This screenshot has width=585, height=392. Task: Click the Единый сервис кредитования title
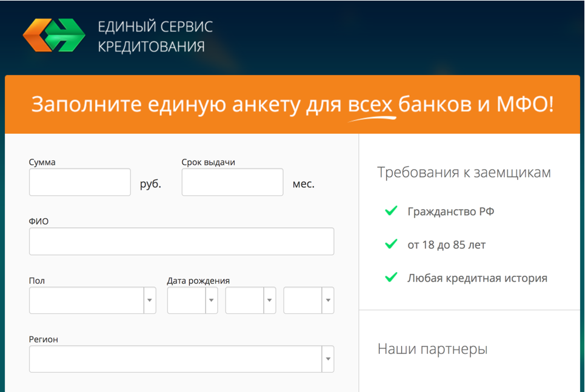(x=155, y=36)
